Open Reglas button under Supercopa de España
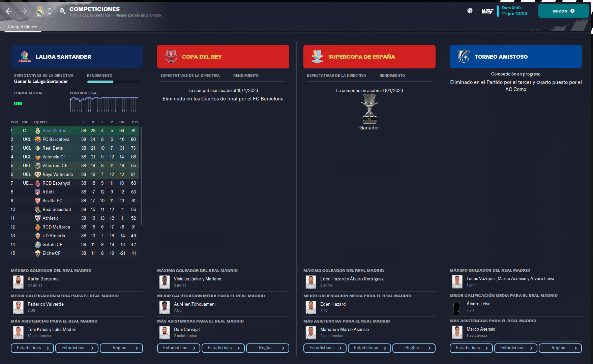This screenshot has height=364, width=593. click(414, 348)
